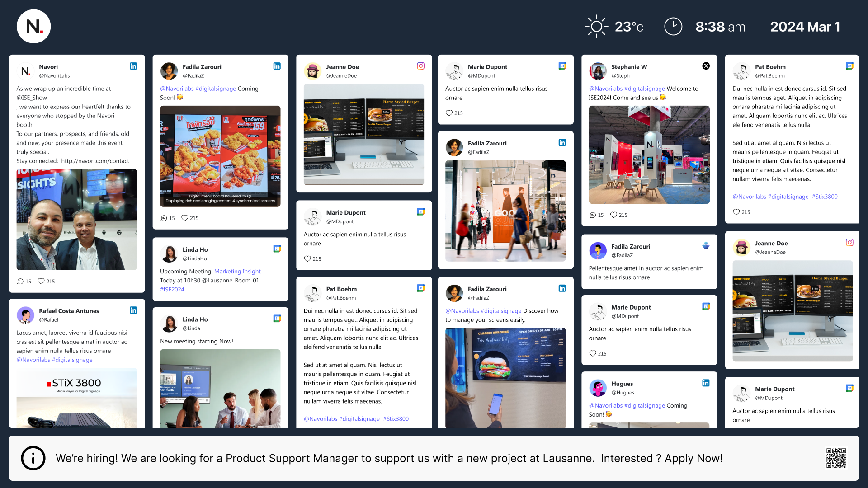Click the LinkedIn icon on Rafael Costa Antunes post
The image size is (868, 488).
pyautogui.click(x=133, y=310)
